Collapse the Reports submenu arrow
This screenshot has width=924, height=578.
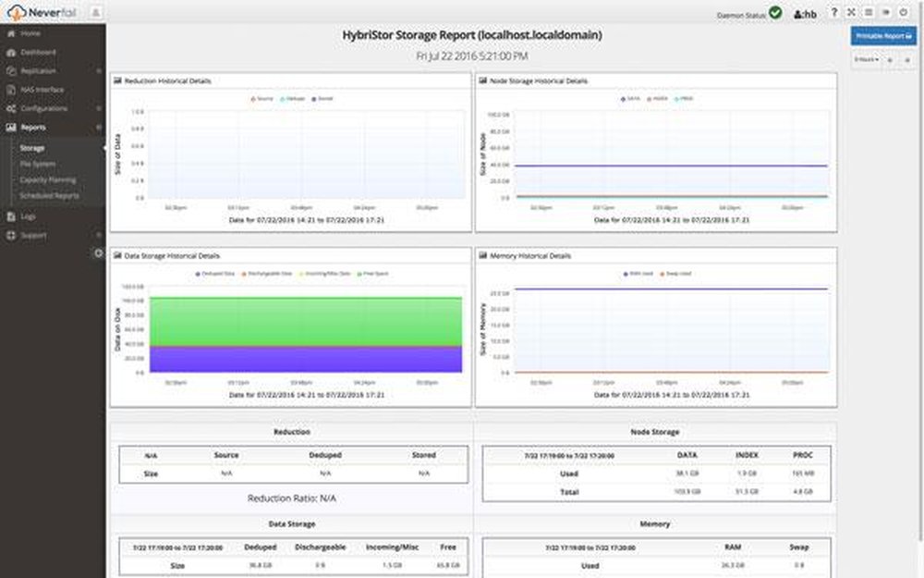point(99,128)
